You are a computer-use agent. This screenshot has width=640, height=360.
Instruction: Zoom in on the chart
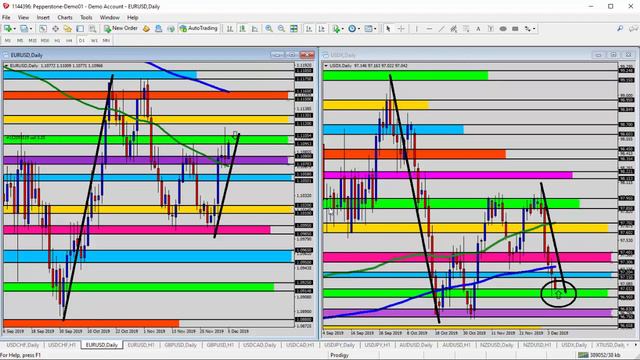269,29
